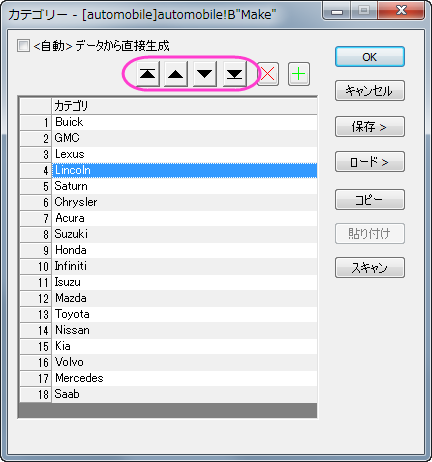Select the Infiniti category row

click(184, 266)
